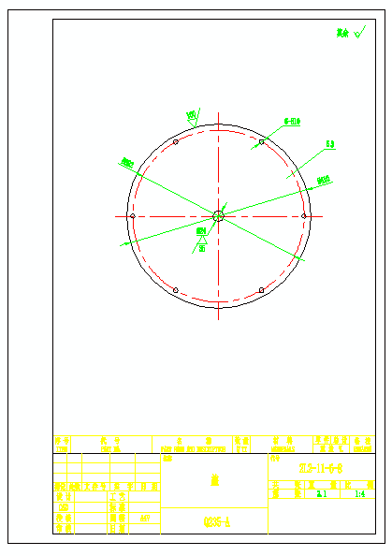The width and height of the screenshot is (392, 556).
Task: Click the rightmost bolt hole on centerline
Action: [x=304, y=216]
